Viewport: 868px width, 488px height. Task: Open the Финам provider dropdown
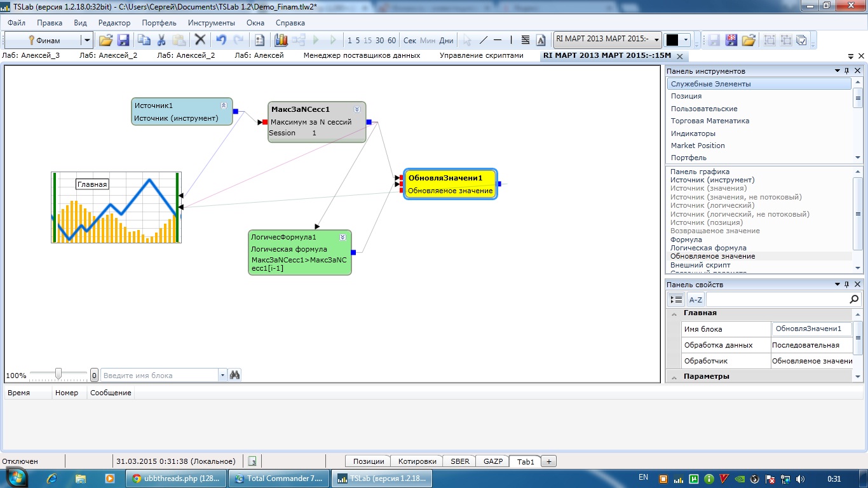pos(87,40)
